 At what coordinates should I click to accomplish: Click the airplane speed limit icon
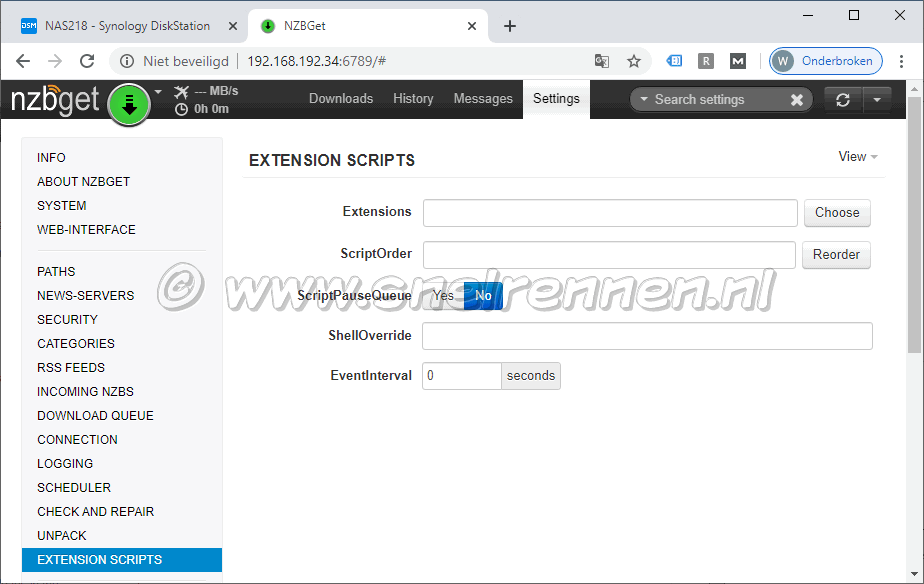click(182, 91)
